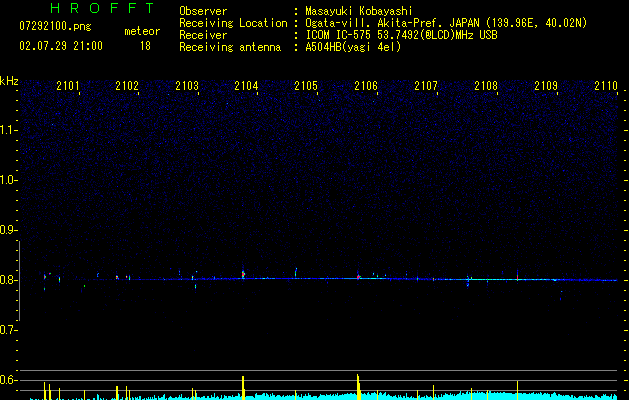Image resolution: width=629 pixels, height=400 pixels.
Task: Click the 2109 time marker
Action: click(546, 85)
